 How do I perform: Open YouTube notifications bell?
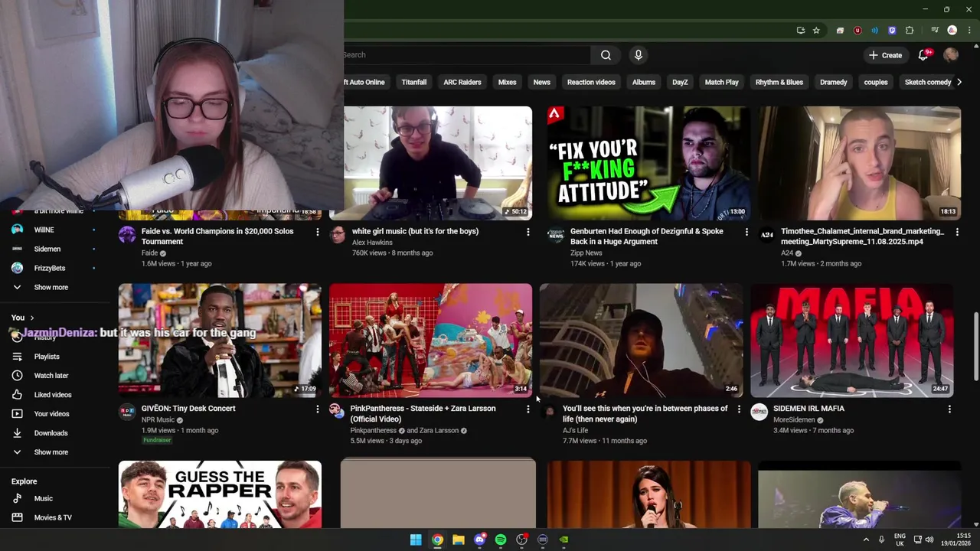click(x=923, y=55)
